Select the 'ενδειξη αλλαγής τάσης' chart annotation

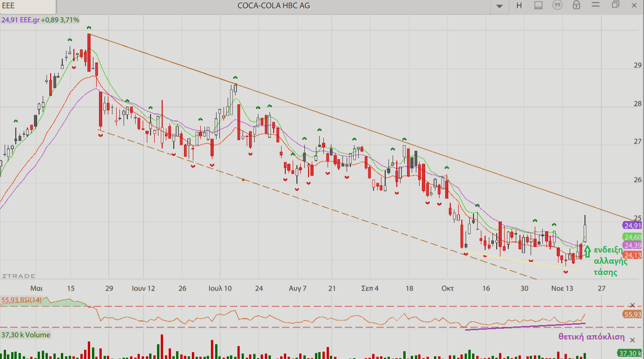point(611,261)
